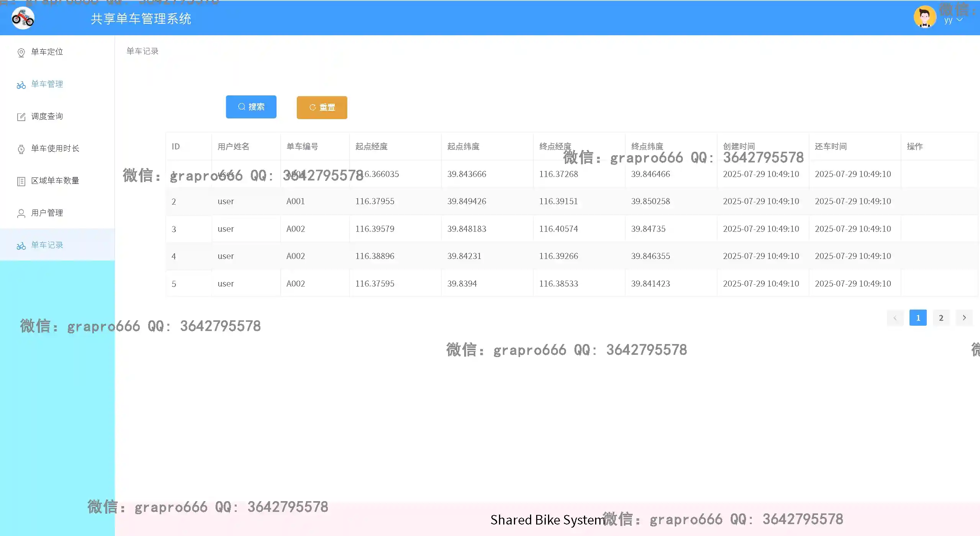Click the list icon beside 区域单车数量
980x536 pixels.
tap(21, 181)
